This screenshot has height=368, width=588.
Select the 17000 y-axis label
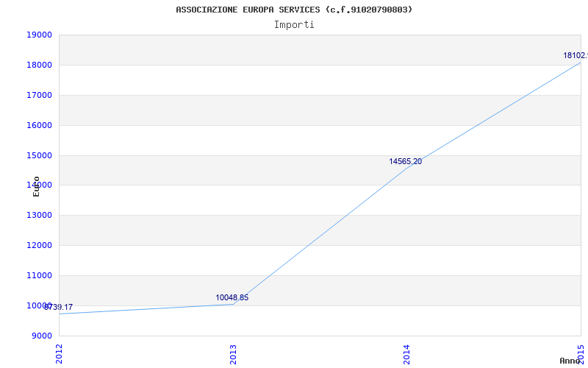pyautogui.click(x=39, y=95)
